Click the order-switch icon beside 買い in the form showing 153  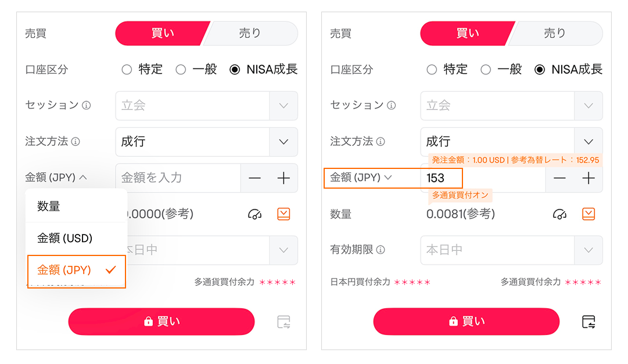pos(588,322)
